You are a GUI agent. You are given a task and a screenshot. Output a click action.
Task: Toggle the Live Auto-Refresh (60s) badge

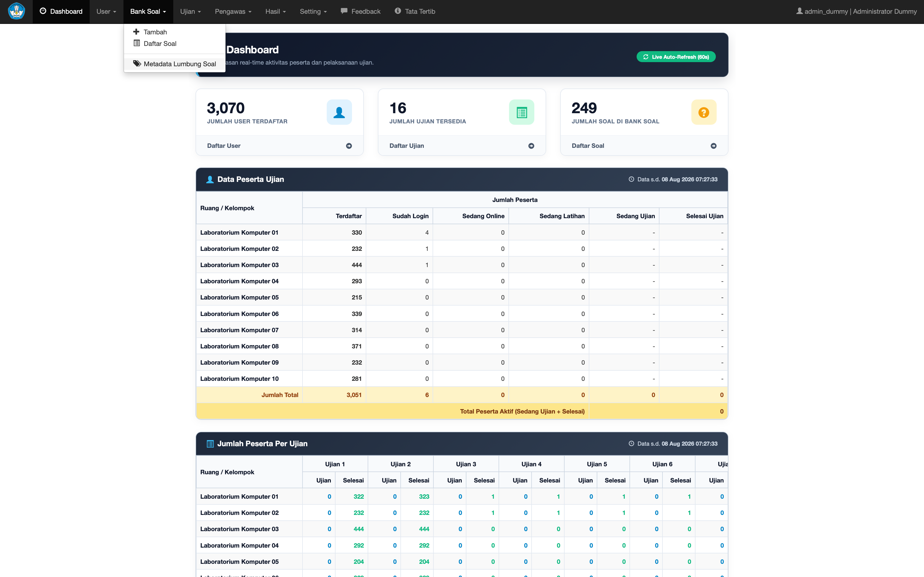coord(676,57)
